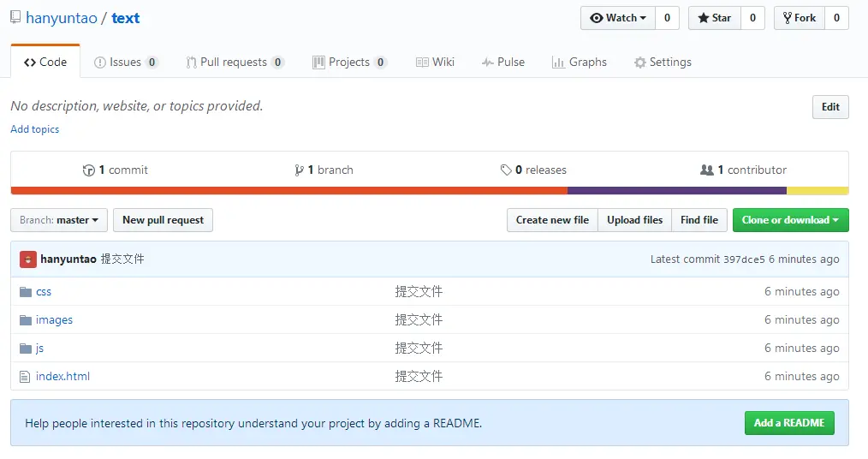Click the Add a README button
The height and width of the screenshot is (459, 868).
click(789, 423)
